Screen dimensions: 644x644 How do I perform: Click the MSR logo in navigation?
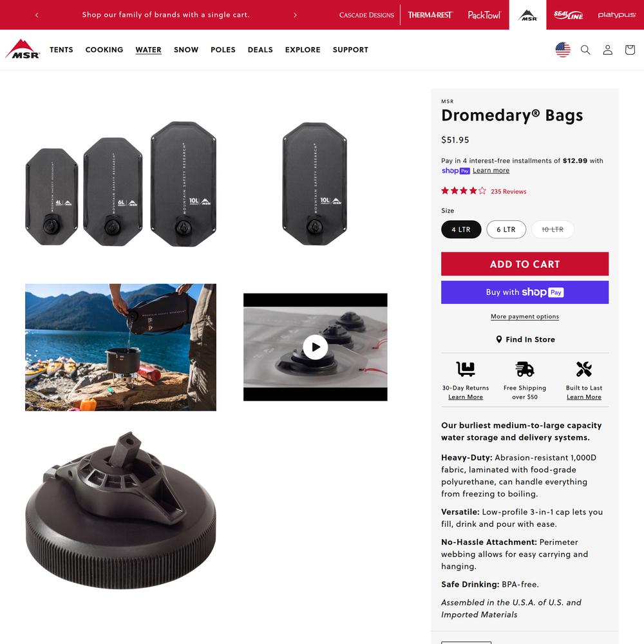pyautogui.click(x=23, y=50)
